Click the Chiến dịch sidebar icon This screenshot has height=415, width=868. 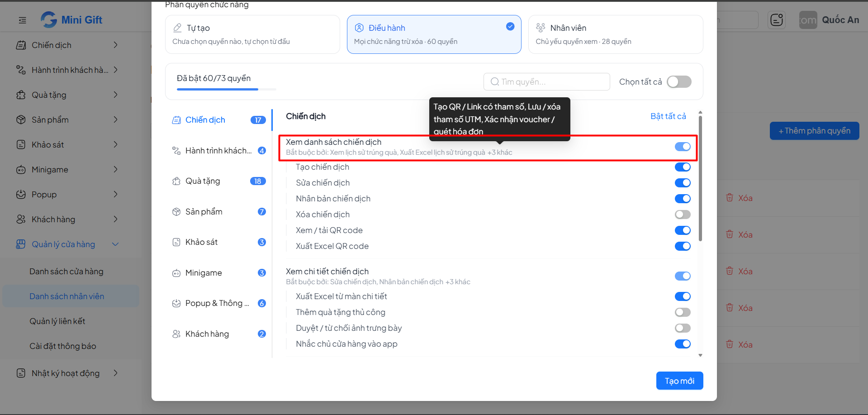click(21, 45)
